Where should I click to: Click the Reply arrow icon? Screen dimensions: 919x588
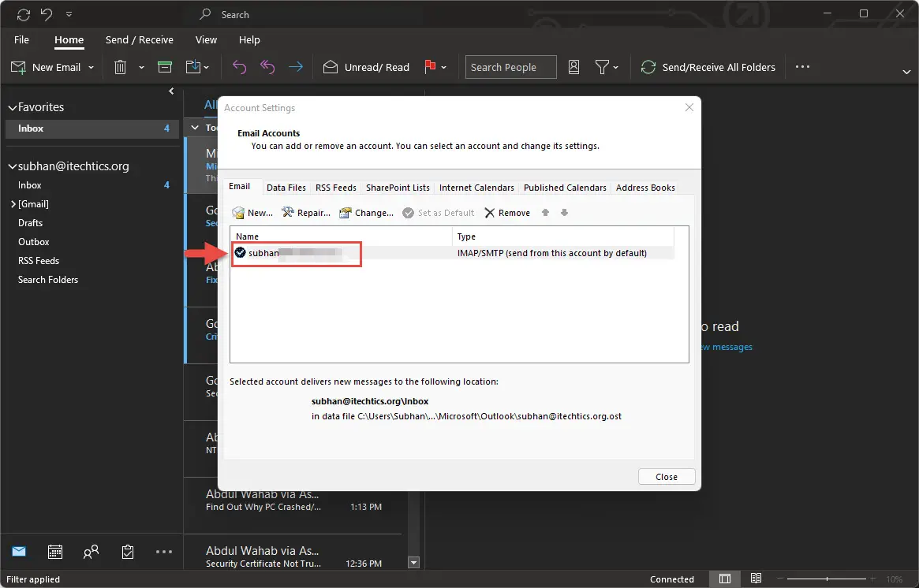click(x=239, y=67)
